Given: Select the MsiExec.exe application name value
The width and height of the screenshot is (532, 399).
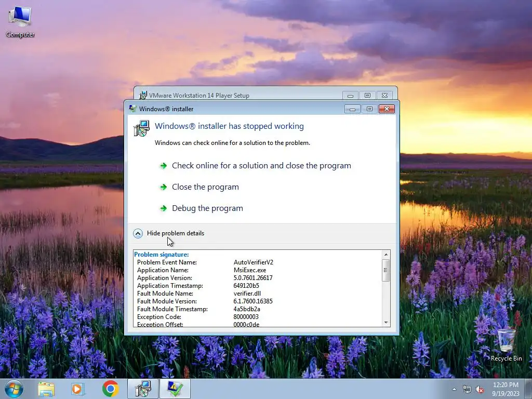Looking at the screenshot, I should 250,270.
